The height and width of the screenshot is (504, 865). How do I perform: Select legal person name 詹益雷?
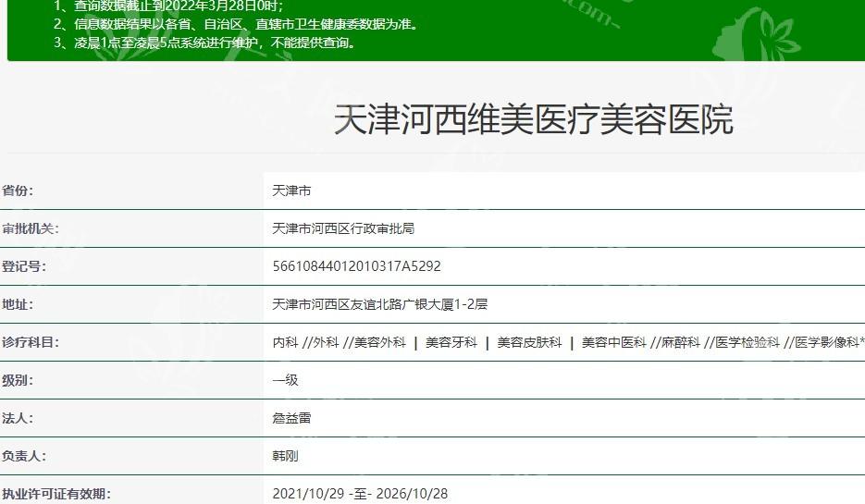click(291, 419)
